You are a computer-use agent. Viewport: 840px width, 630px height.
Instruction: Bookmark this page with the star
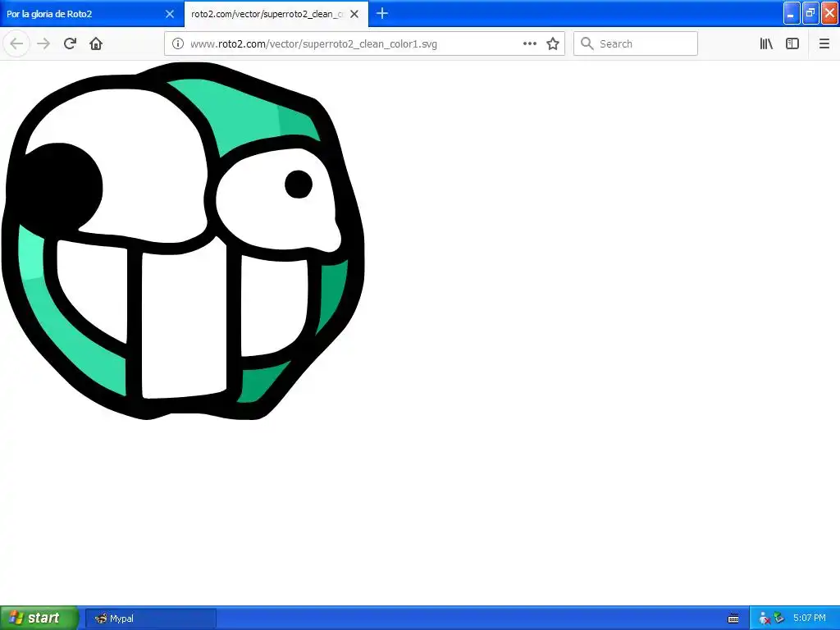coord(553,43)
